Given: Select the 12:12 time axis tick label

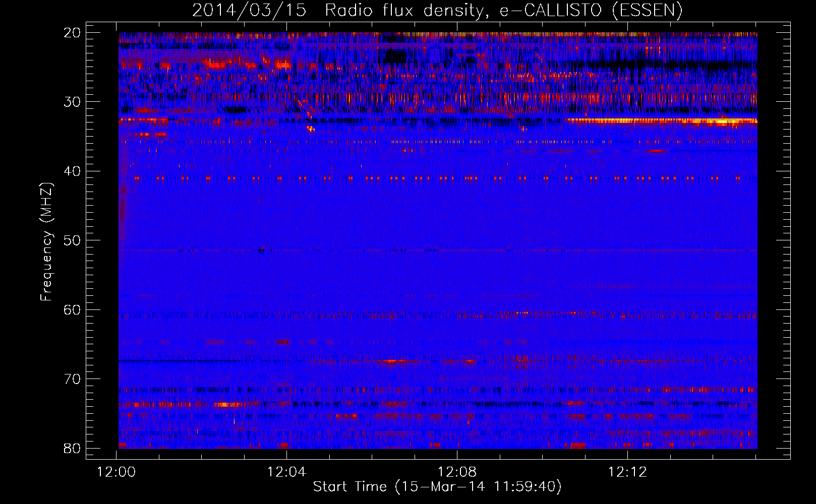Looking at the screenshot, I should [x=628, y=472].
